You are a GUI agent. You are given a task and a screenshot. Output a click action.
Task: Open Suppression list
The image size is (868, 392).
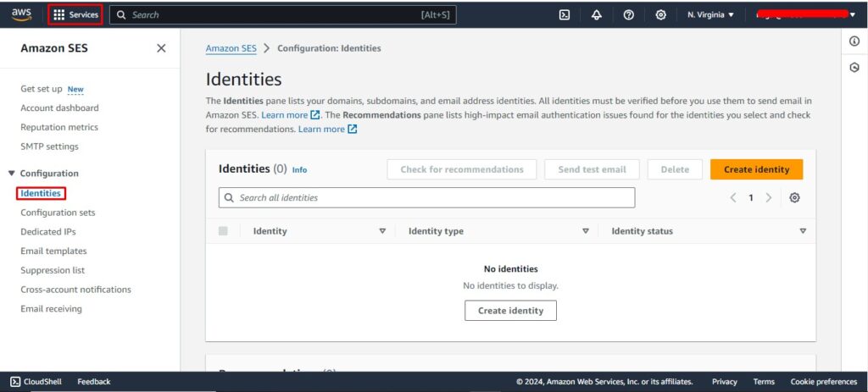tap(53, 270)
